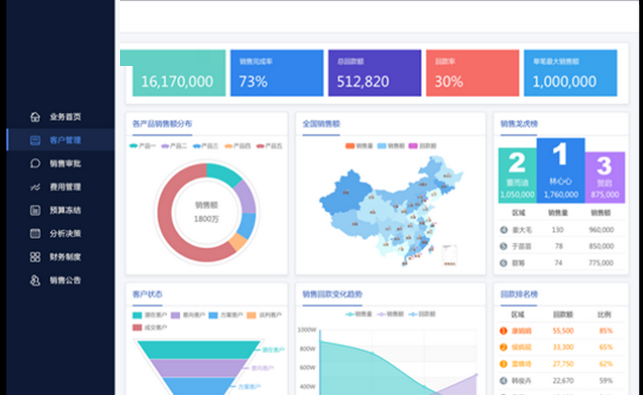
Task: Click the calculator icon for 预算冻结
Action: pyautogui.click(x=35, y=210)
